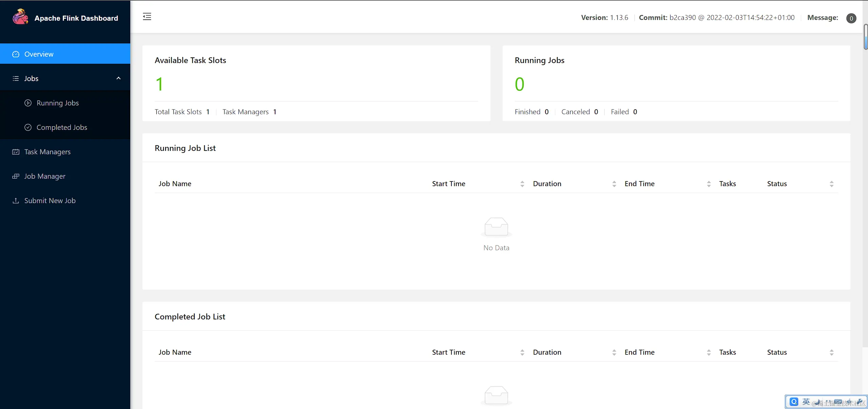Click the Completed Jobs check-circle icon
This screenshot has width=868, height=409.
pos(28,128)
